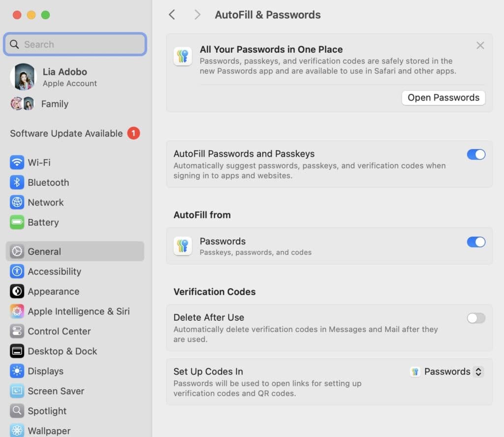Click the Open Passwords button
504x437 pixels.
pyautogui.click(x=443, y=98)
